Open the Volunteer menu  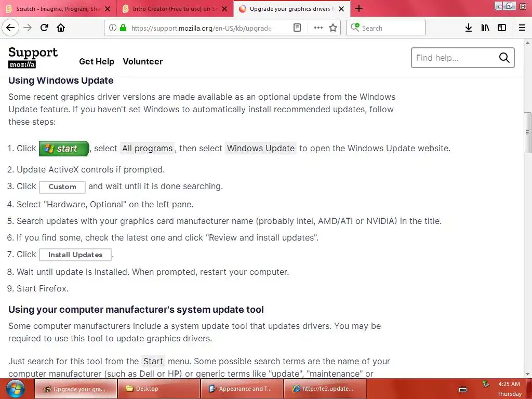[x=142, y=61]
